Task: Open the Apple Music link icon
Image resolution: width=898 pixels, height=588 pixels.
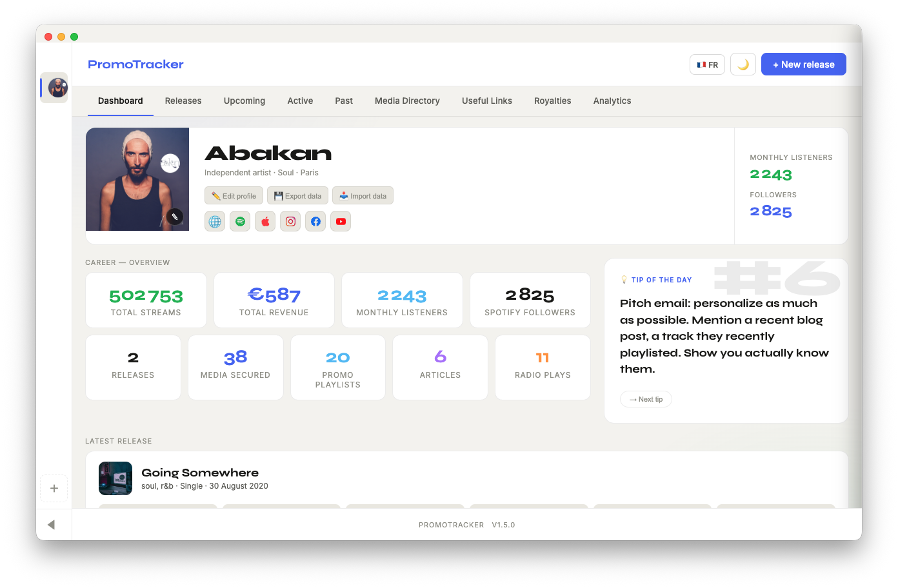Action: coord(265,222)
